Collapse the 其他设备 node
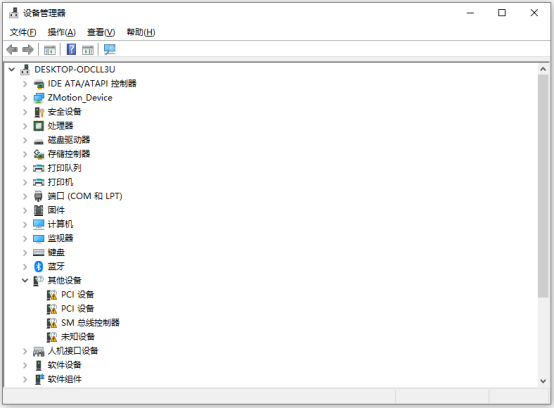554x408 pixels. coord(25,280)
